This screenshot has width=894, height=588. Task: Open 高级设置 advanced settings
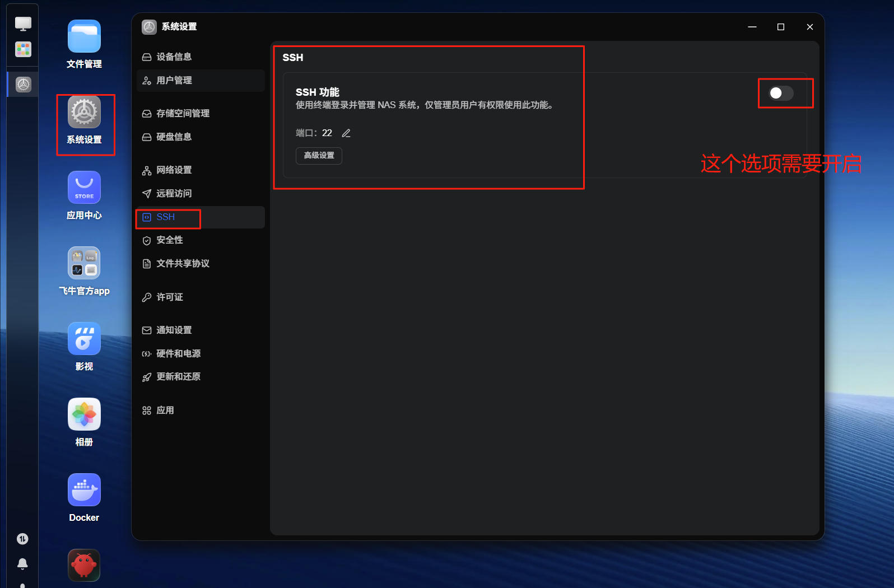(319, 156)
